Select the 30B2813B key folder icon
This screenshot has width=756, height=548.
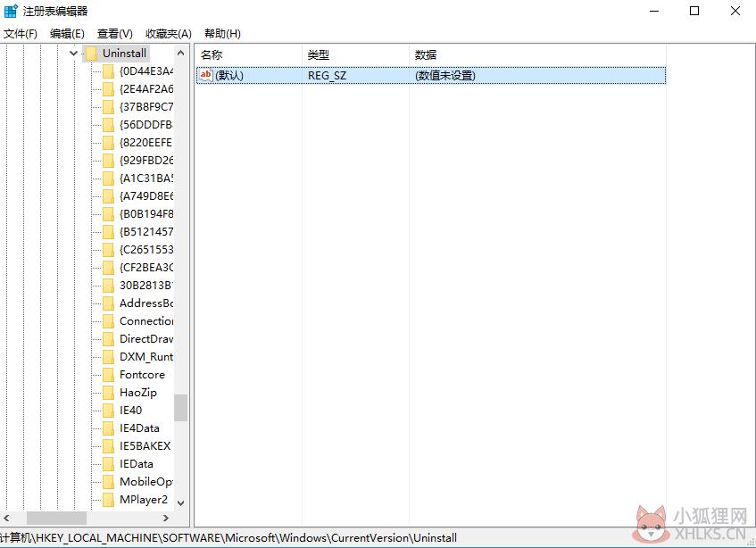pos(109,286)
